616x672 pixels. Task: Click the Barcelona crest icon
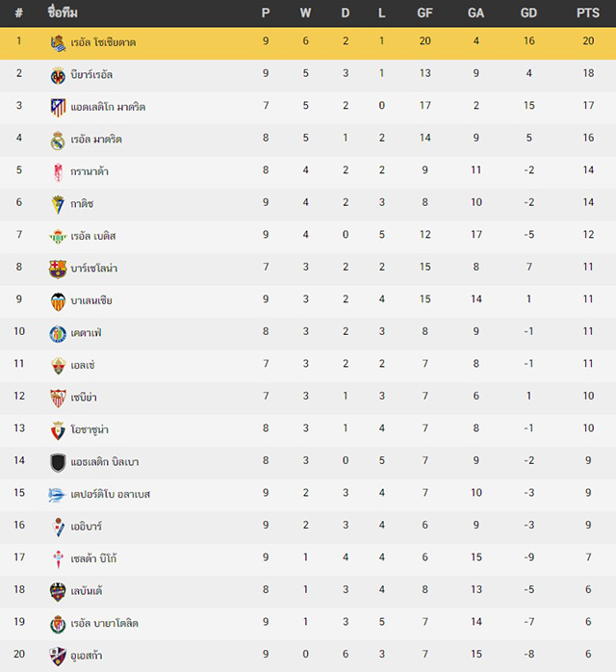(58, 270)
